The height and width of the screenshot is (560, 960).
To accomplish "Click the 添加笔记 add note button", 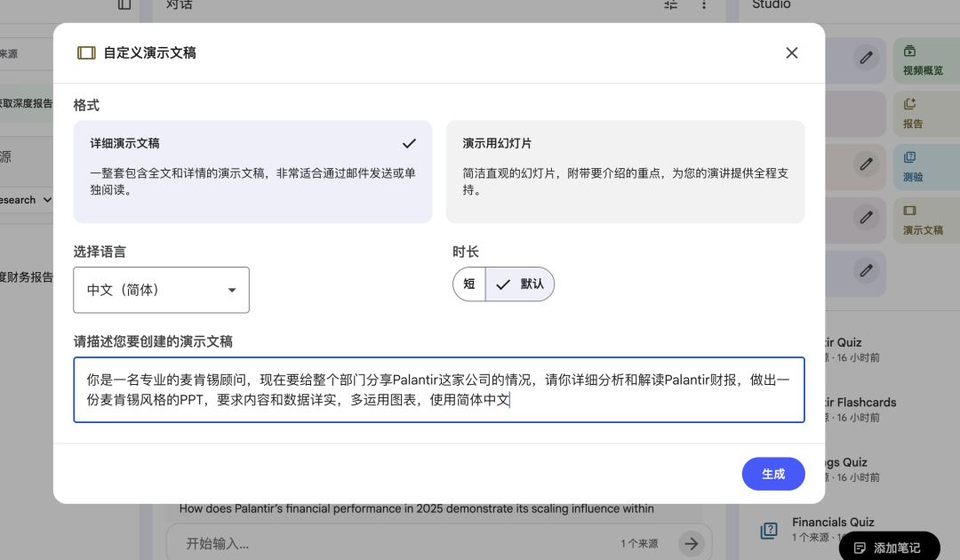I will click(890, 547).
